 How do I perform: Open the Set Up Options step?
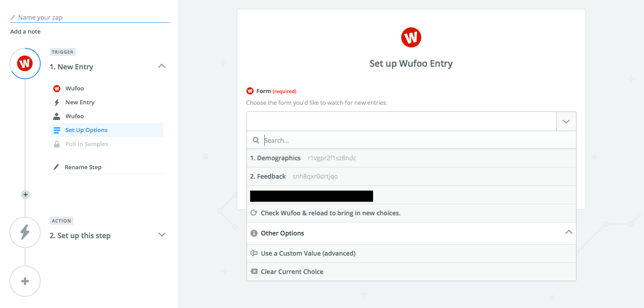[106, 130]
